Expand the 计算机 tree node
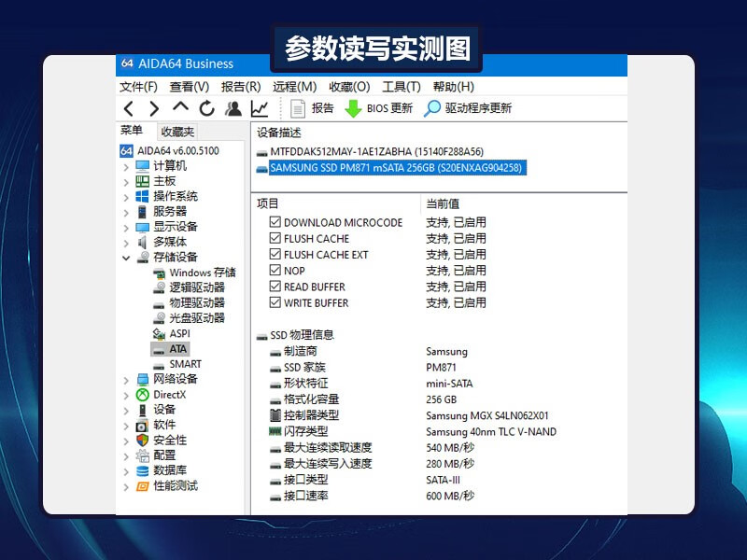747x560 pixels. (126, 167)
